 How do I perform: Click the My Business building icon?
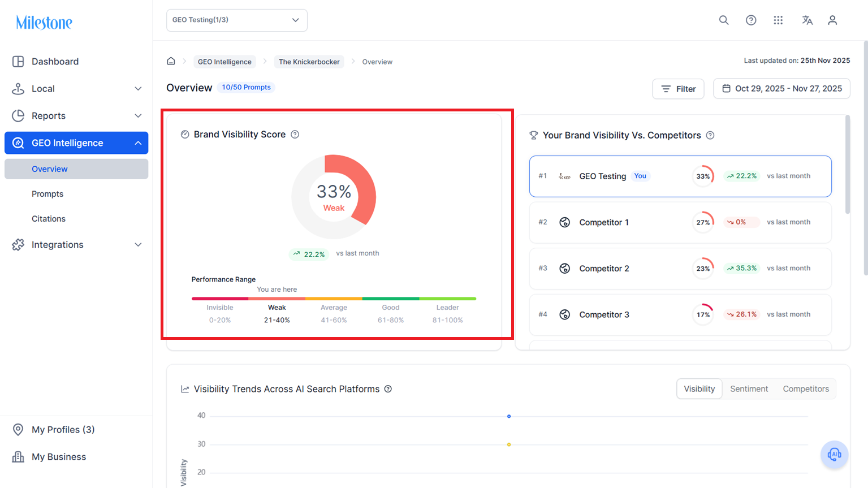click(x=18, y=457)
